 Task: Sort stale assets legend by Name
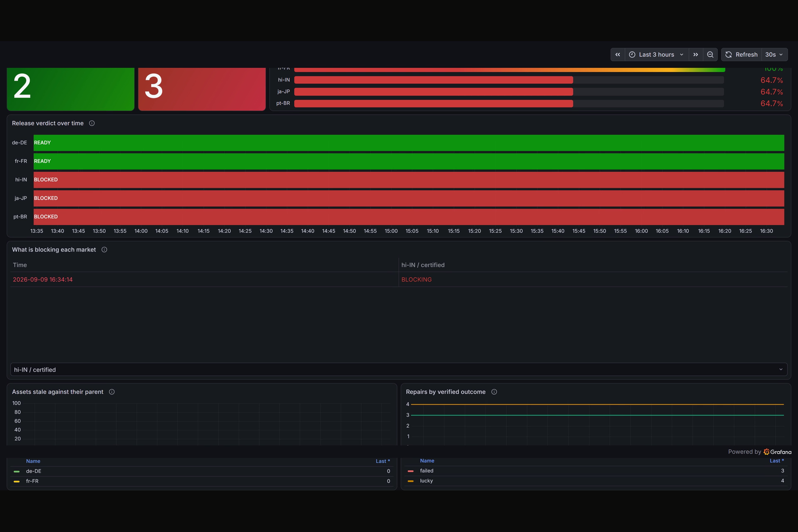33,461
